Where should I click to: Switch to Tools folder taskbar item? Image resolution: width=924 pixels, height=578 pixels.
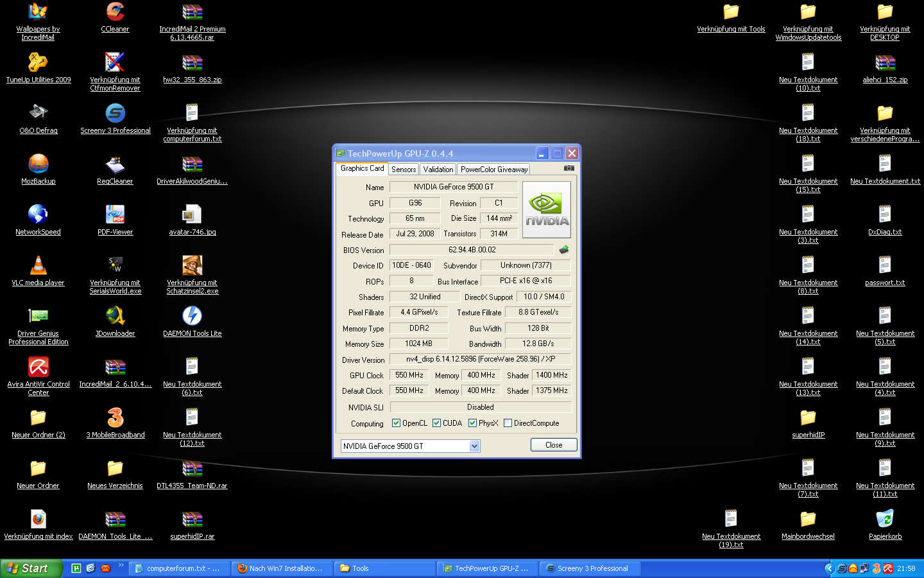pyautogui.click(x=385, y=568)
